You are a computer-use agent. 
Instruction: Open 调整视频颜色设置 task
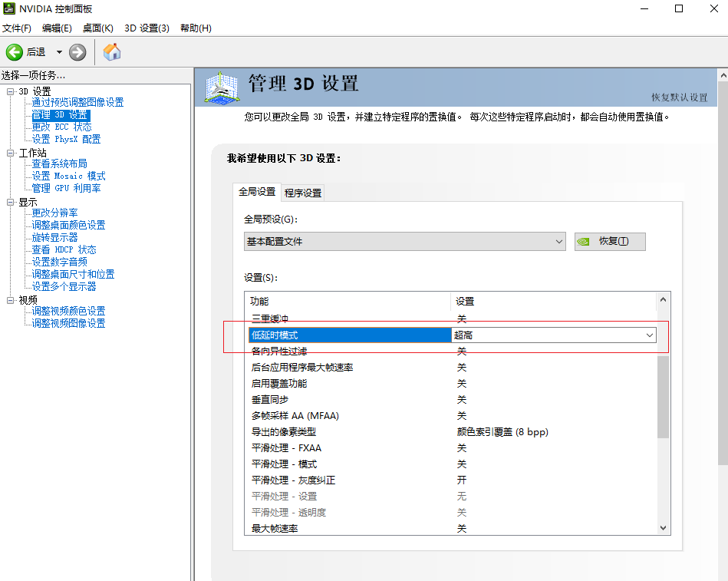tap(68, 311)
